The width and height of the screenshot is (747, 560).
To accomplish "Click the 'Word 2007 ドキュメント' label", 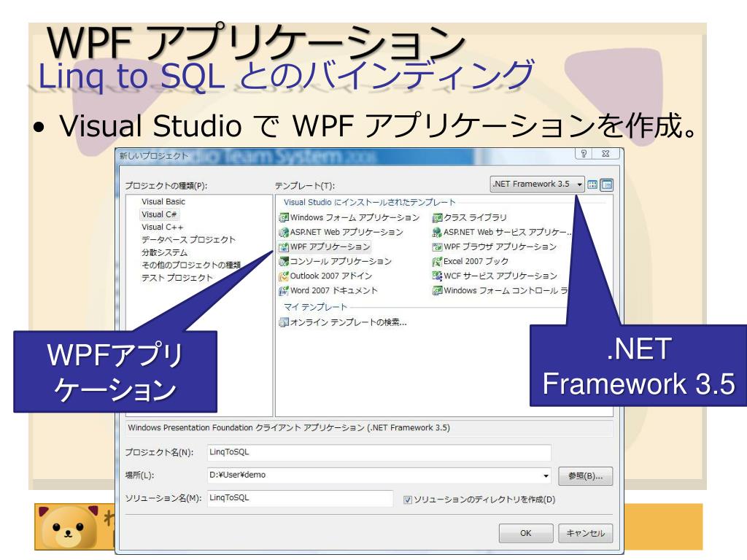I will coord(333,290).
